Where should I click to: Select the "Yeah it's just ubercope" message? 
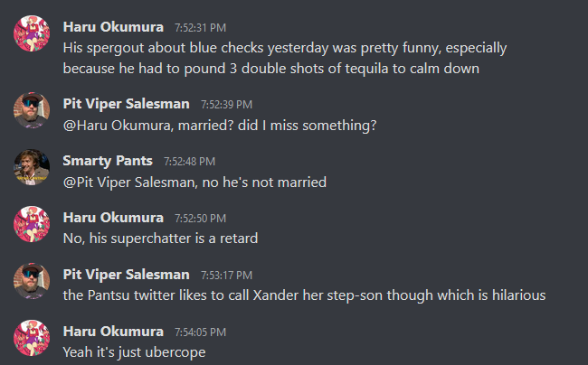click(134, 351)
